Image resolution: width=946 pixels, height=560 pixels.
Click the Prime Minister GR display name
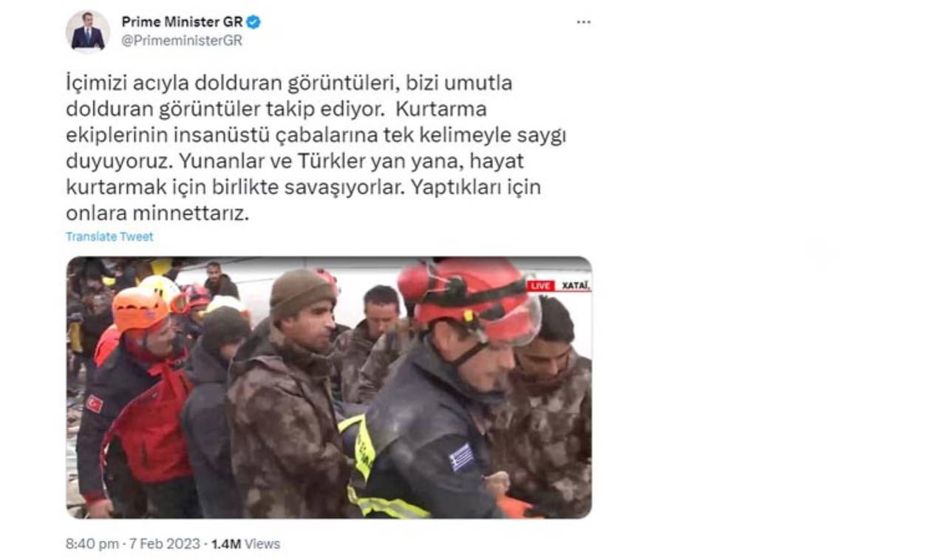click(x=183, y=22)
